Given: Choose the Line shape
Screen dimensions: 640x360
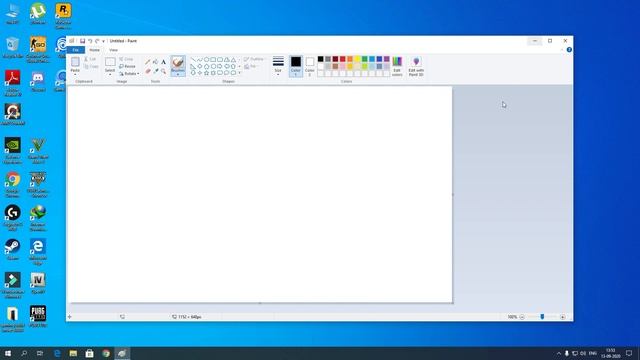Looking at the screenshot, I should click(193, 60).
